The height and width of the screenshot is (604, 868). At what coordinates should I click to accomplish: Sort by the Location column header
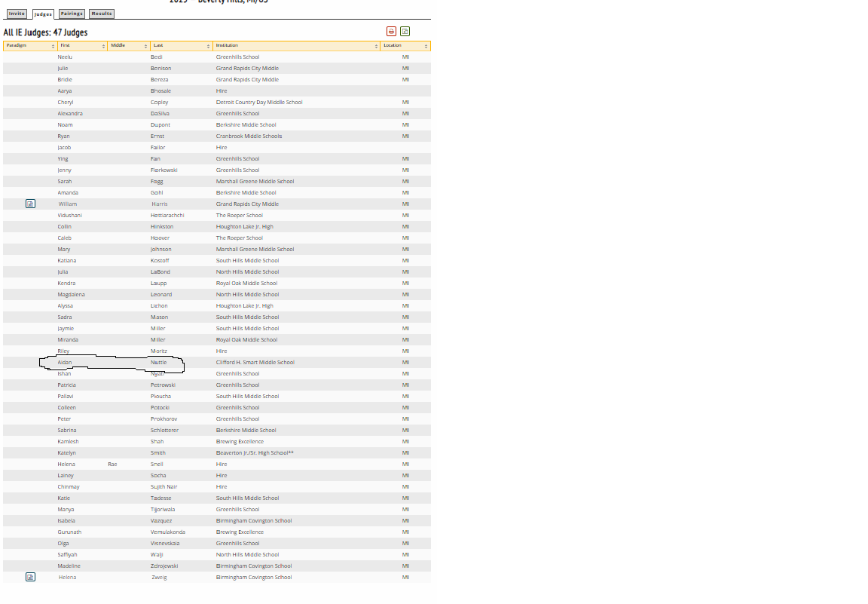pyautogui.click(x=406, y=45)
